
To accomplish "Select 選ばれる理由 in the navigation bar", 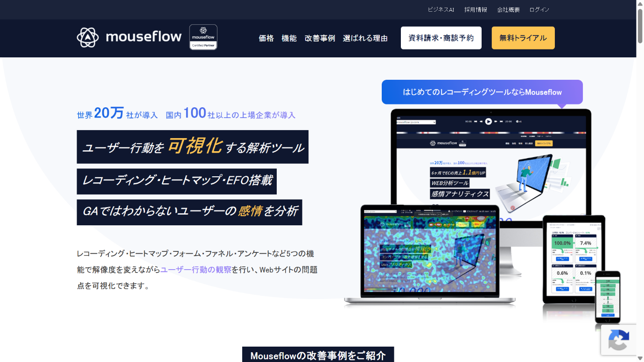I will click(365, 38).
